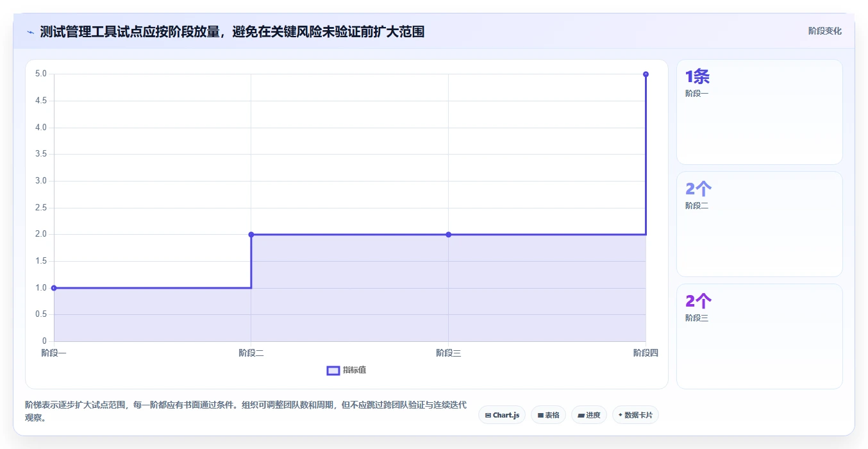Select the 表格 tag chip
Image resolution: width=868 pixels, height=449 pixels.
548,415
